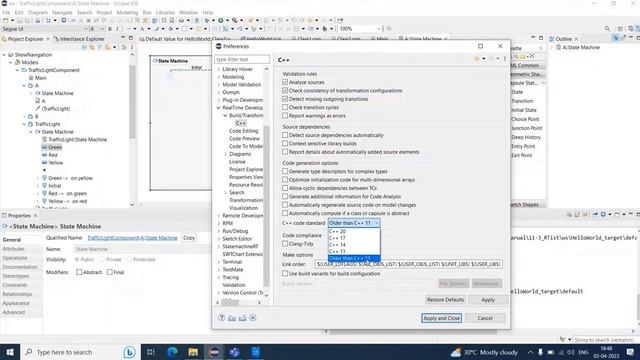The height and width of the screenshot is (360, 640).
Task: Click the Link order text field
Action: (409, 264)
